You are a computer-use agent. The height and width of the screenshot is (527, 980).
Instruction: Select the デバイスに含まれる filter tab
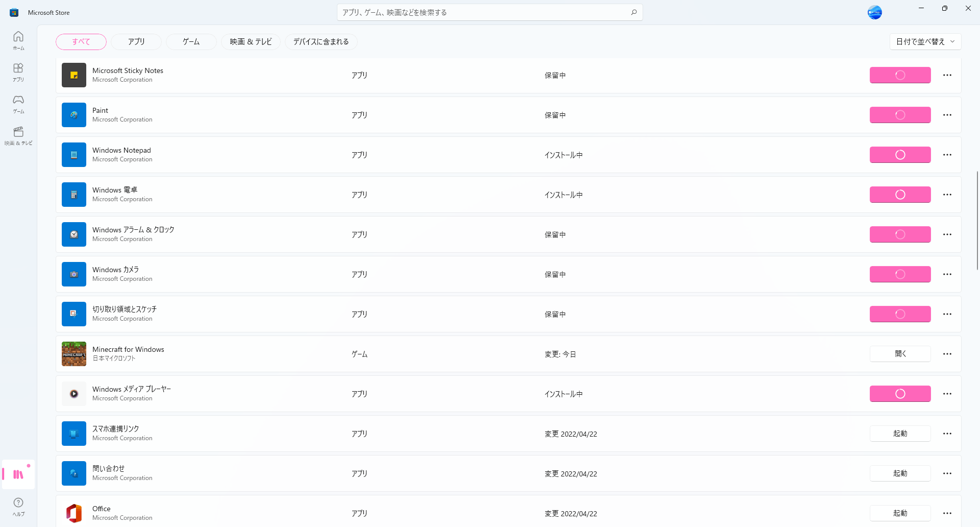pyautogui.click(x=321, y=42)
